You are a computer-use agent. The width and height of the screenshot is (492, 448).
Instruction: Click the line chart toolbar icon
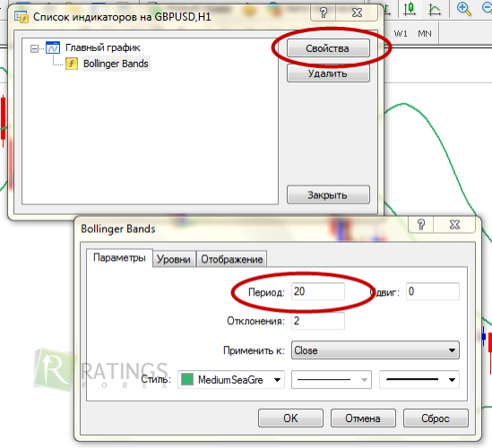pyautogui.click(x=435, y=10)
